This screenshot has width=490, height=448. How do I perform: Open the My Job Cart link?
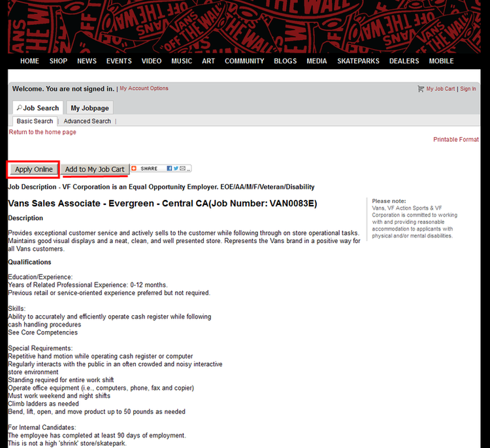coord(440,89)
